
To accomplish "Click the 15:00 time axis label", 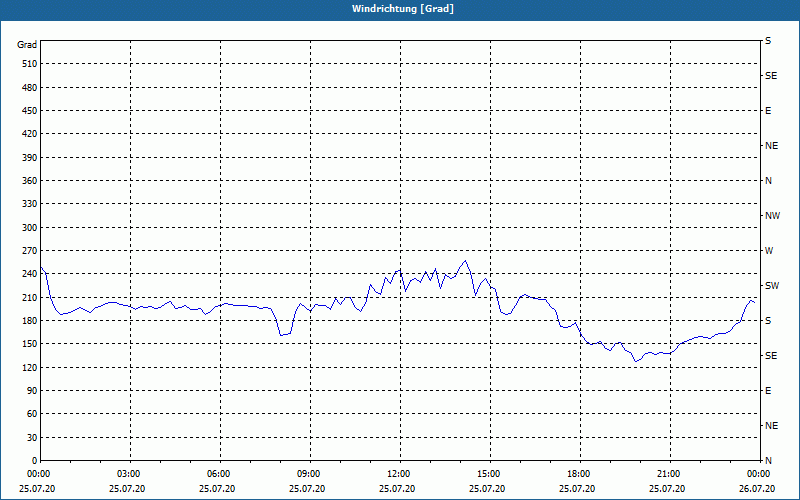I will pos(490,474).
